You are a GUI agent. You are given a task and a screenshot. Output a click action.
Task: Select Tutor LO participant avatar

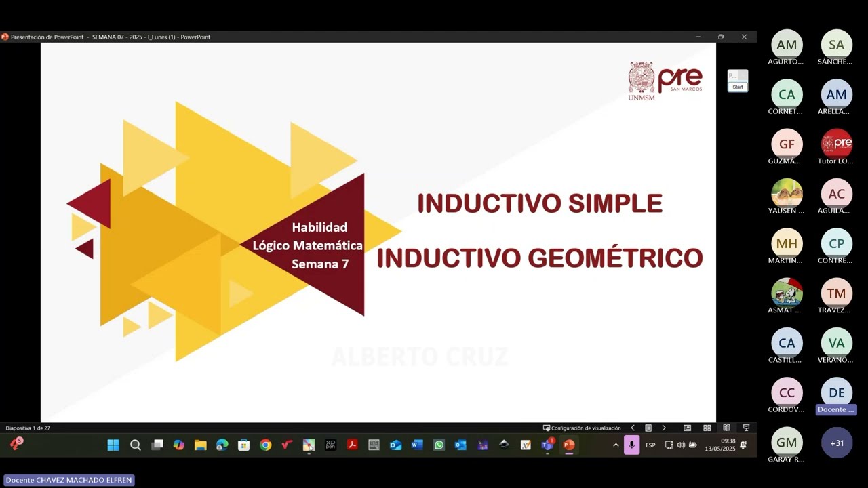tap(836, 144)
